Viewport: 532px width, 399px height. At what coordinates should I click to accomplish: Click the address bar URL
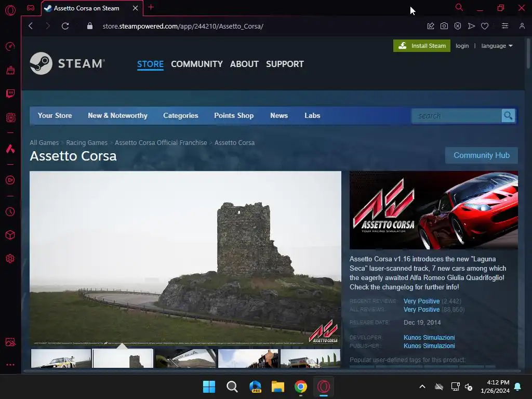[x=183, y=26]
